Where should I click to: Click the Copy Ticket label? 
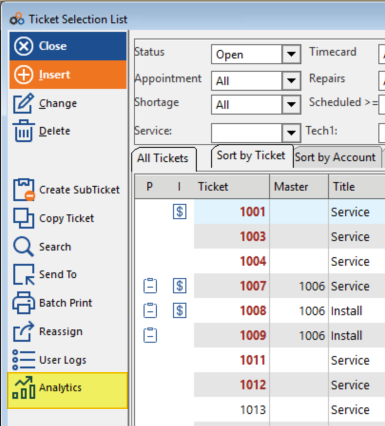coord(67,218)
